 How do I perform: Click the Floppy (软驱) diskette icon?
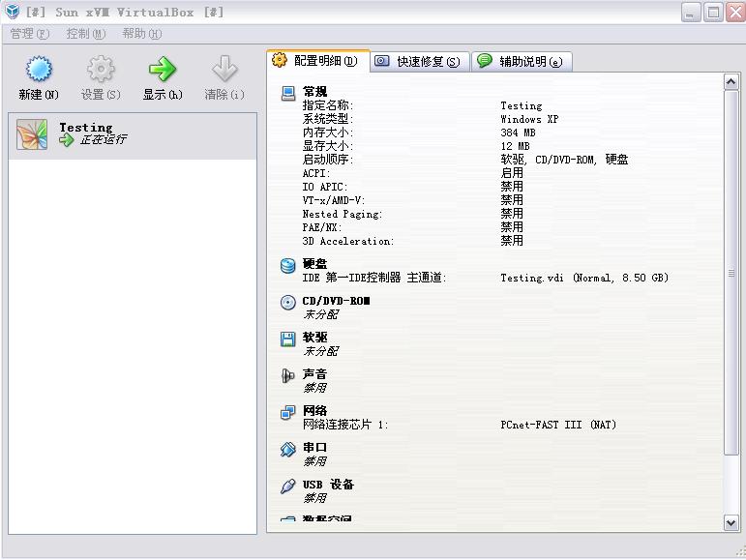tap(287, 339)
